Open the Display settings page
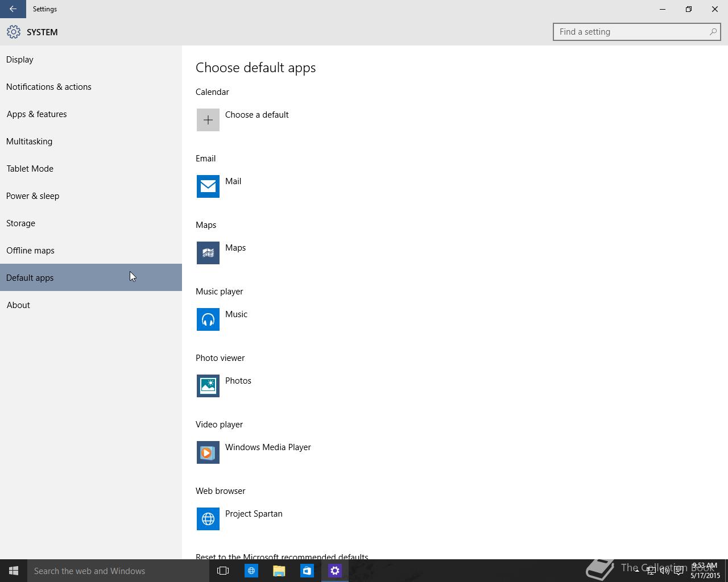This screenshot has width=728, height=582. [91, 59]
